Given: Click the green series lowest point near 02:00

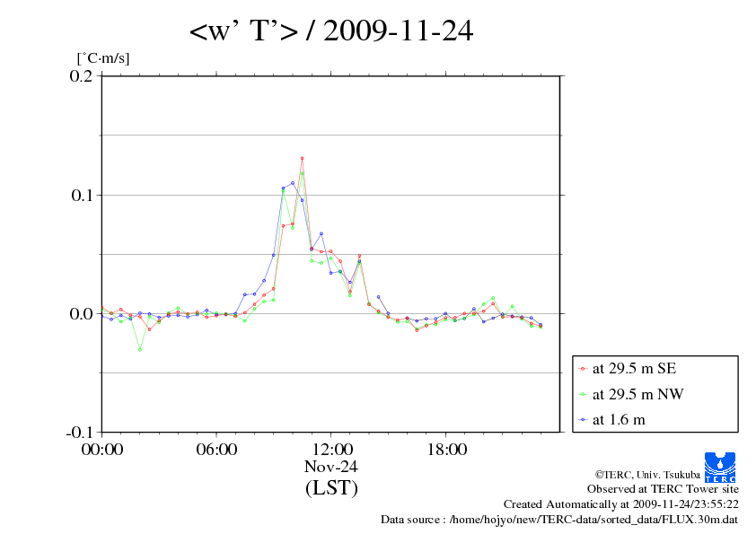Looking at the screenshot, I should 140,349.
